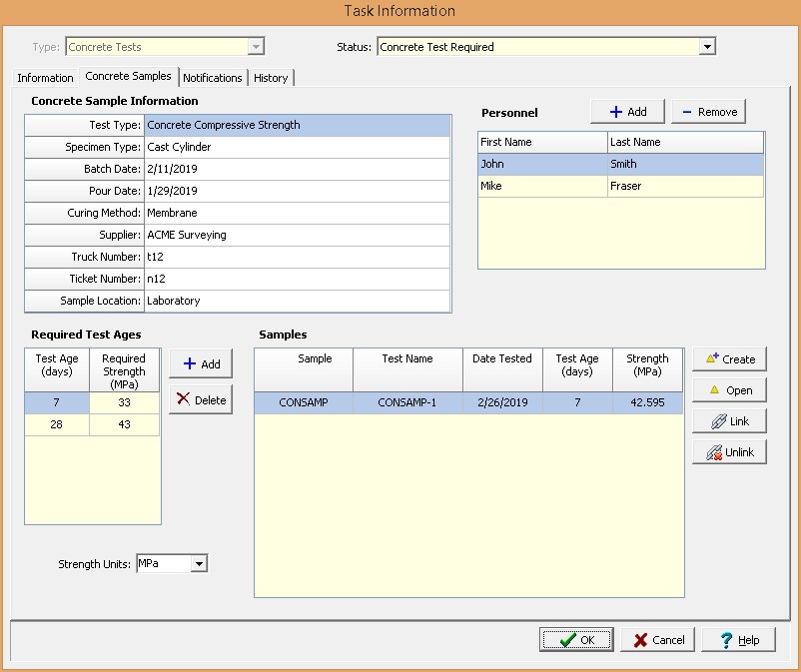Switch to the Information tab
Screen dimensions: 801x672
point(45,78)
